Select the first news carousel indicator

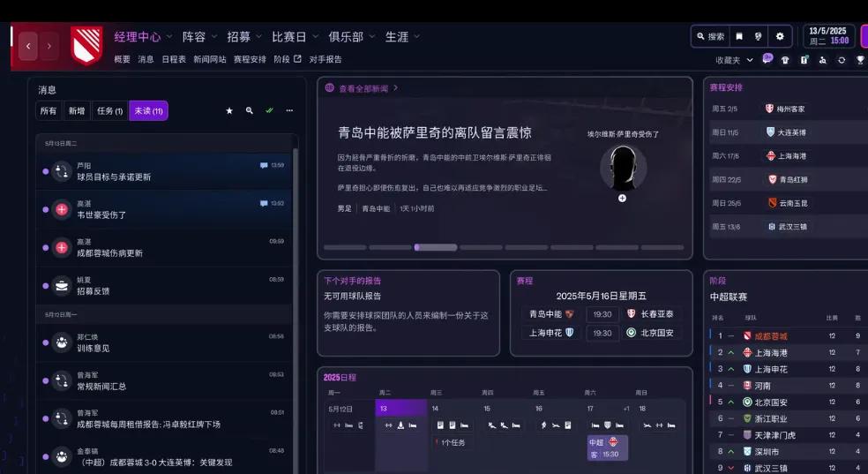(x=346, y=247)
